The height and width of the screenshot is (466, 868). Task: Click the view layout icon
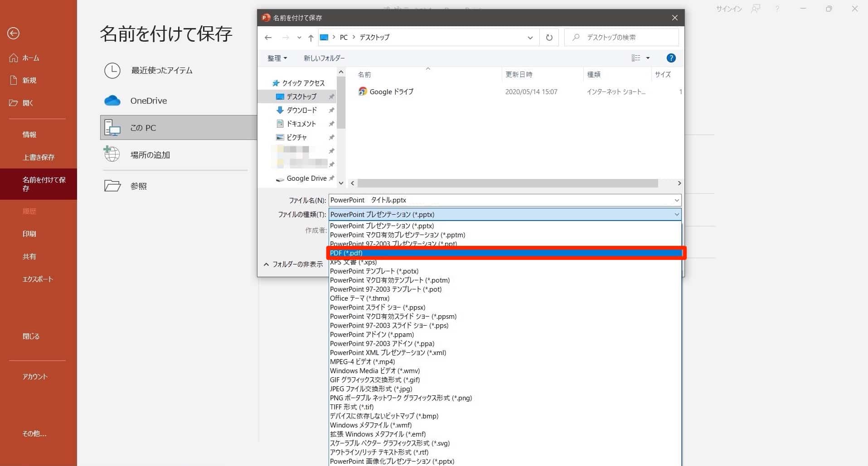(x=636, y=58)
